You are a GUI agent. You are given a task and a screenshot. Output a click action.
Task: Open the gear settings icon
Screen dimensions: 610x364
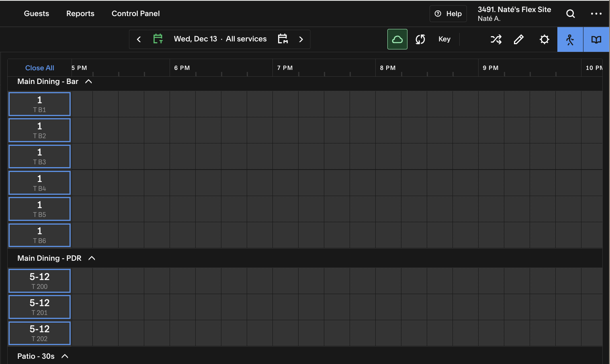pyautogui.click(x=544, y=39)
